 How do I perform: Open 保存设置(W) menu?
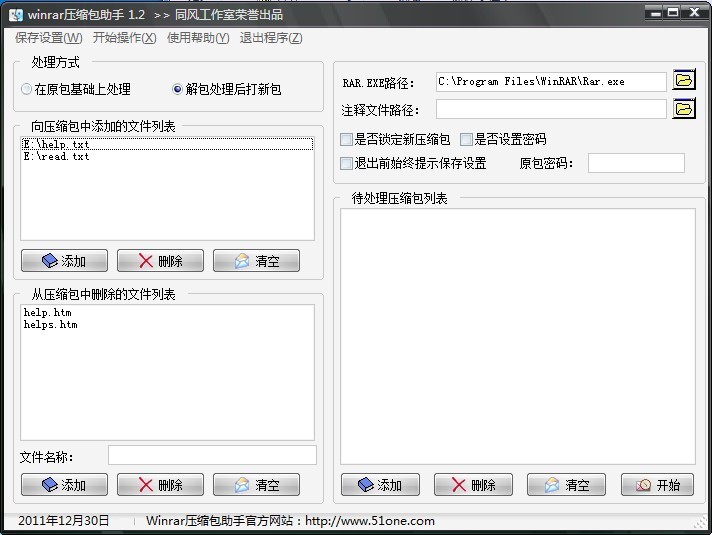[x=49, y=38]
